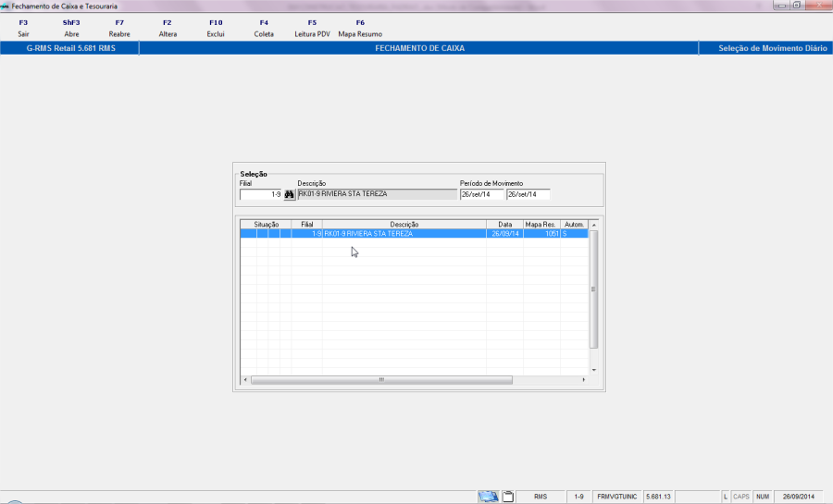Click the Filial column header in the grid
This screenshot has height=504, width=833.
pyautogui.click(x=306, y=225)
